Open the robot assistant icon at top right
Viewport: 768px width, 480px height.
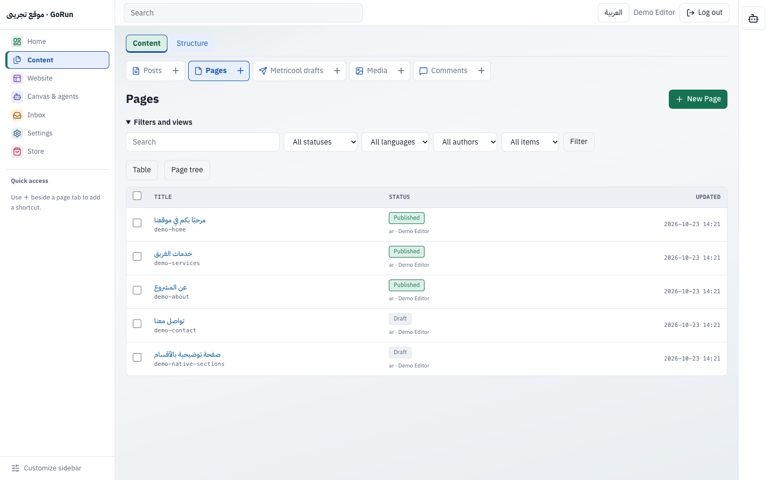tap(753, 19)
